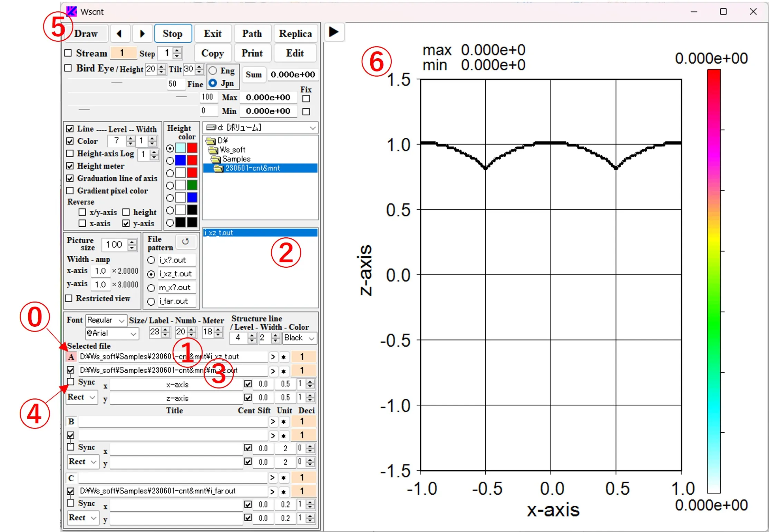
Task: Click the '>' button on row C
Action: click(273, 478)
